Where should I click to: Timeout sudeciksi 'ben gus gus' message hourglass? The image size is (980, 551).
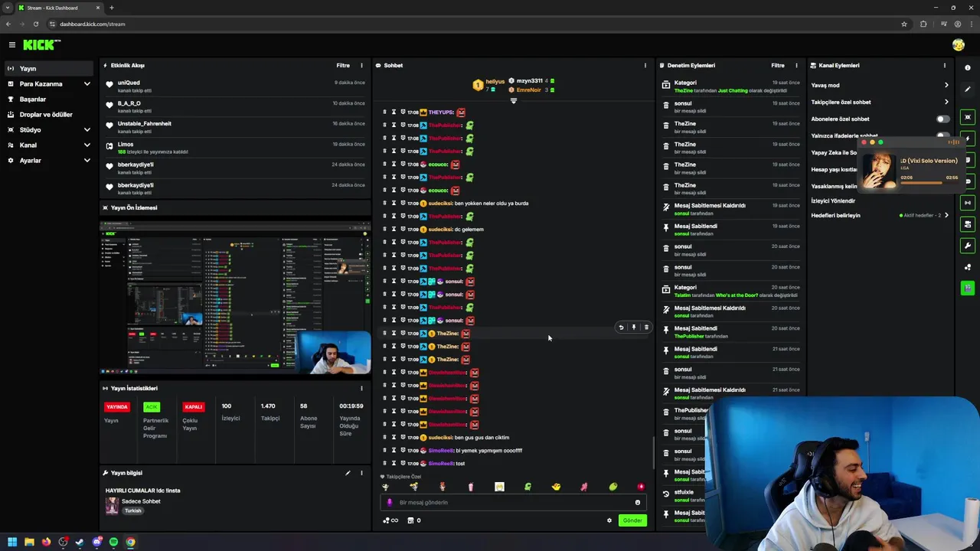pos(394,437)
